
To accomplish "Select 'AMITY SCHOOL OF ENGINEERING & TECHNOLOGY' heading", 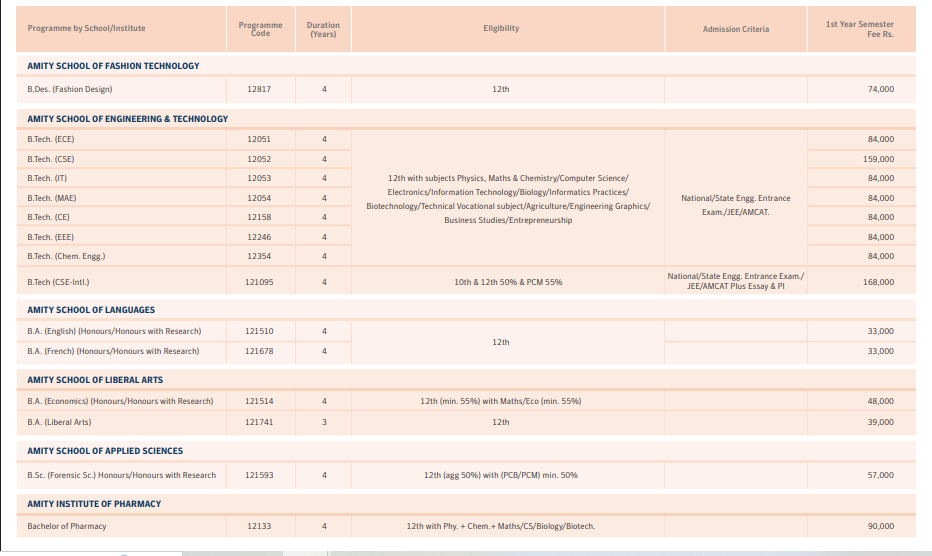I will point(127,119).
